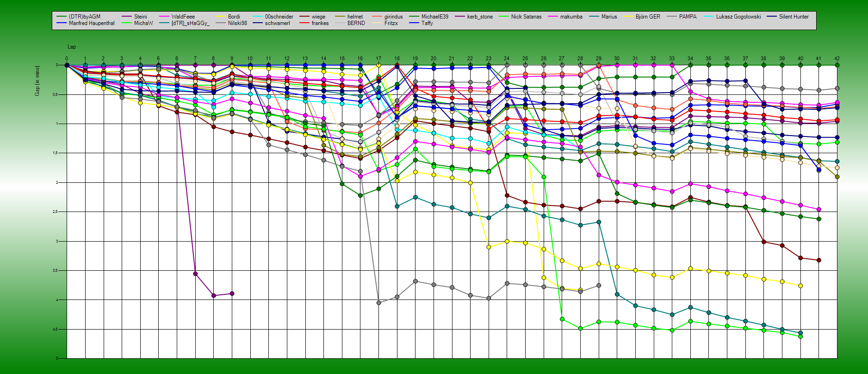Image resolution: width=868 pixels, height=374 pixels.
Task: Click the purple line's final point at lap 9
Action: click(x=232, y=293)
